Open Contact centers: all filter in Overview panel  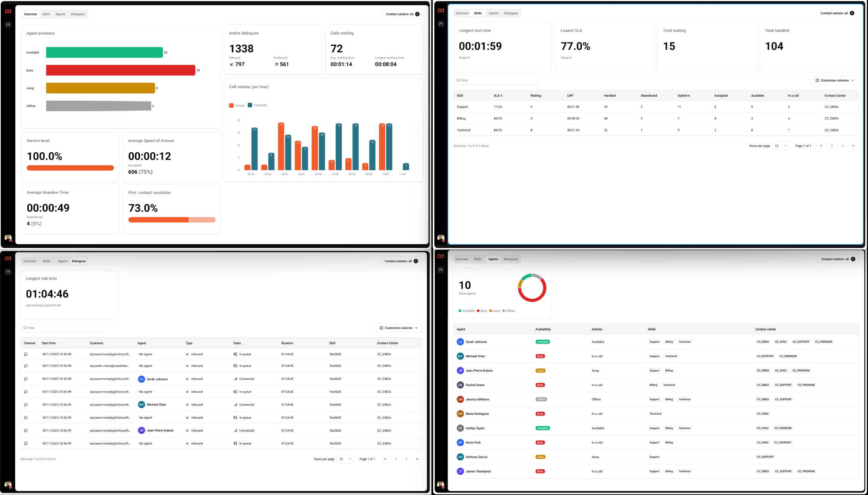(x=402, y=14)
